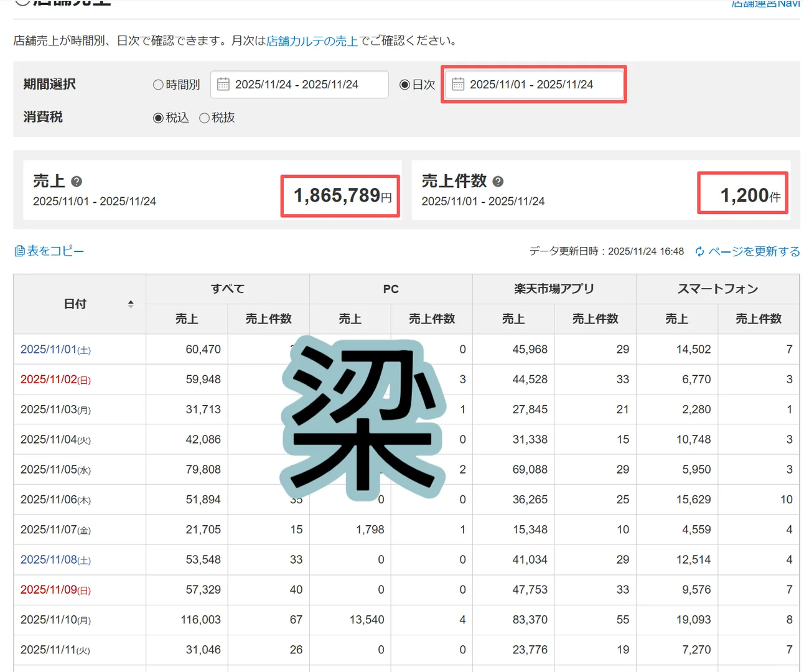
Task: Select the 日次 radio button
Action: point(404,85)
